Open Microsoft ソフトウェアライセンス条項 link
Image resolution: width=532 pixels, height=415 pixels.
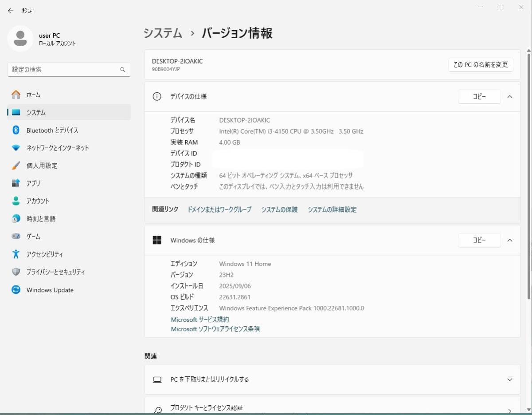click(x=215, y=329)
